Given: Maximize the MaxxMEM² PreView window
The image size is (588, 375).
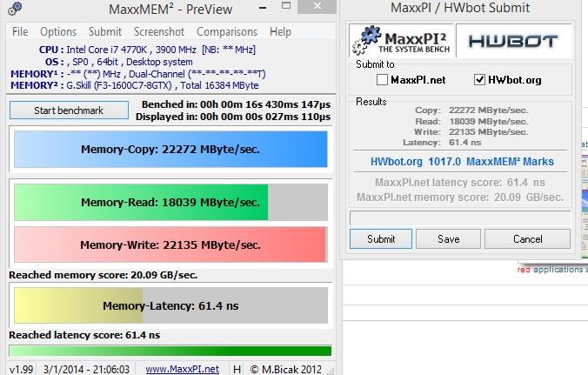Looking at the screenshot, I should [286, 5].
